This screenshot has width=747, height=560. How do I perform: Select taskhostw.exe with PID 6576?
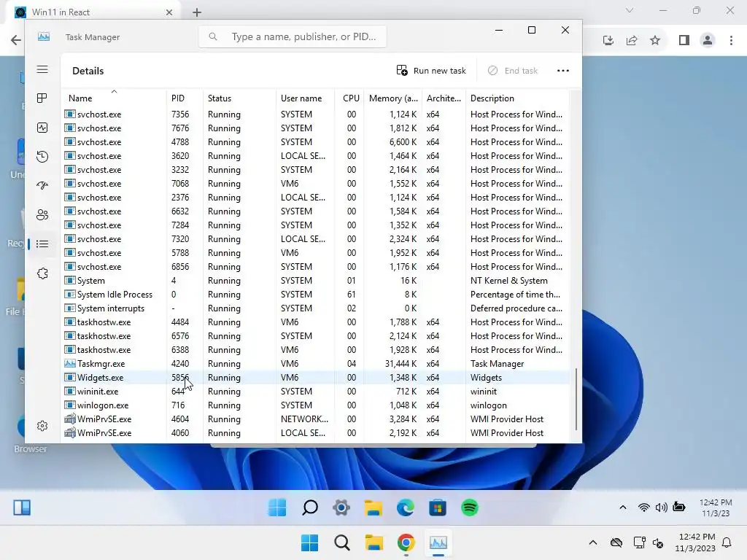coord(315,335)
